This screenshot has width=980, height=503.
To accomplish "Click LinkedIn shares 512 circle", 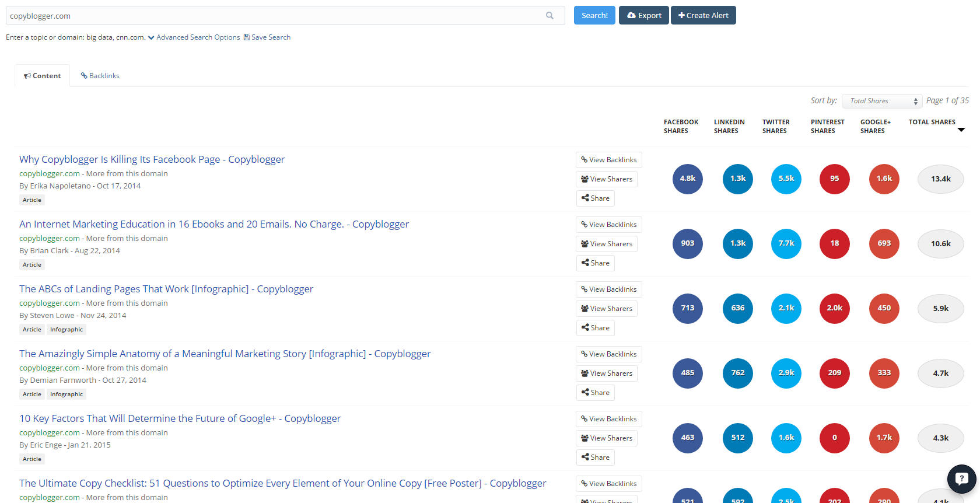I will [x=738, y=438].
